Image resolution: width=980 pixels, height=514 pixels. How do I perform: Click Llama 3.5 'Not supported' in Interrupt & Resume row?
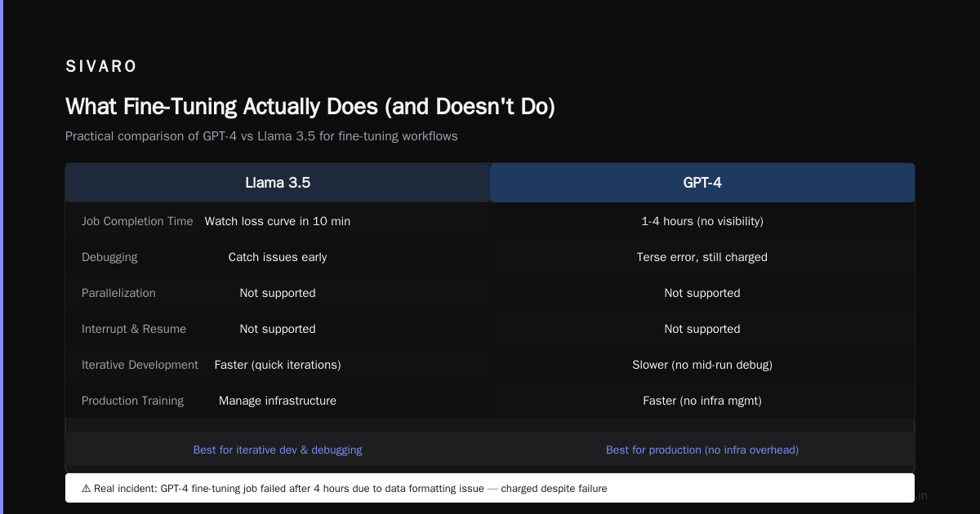pyautogui.click(x=278, y=329)
